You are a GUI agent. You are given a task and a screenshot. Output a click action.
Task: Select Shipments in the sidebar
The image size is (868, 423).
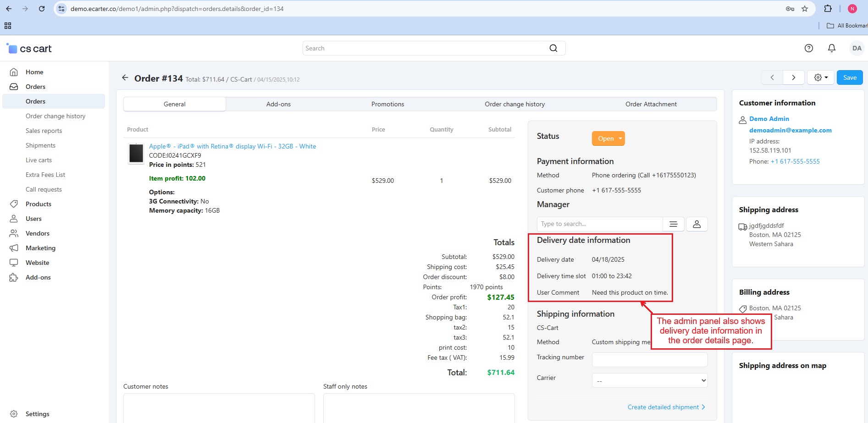pos(40,145)
